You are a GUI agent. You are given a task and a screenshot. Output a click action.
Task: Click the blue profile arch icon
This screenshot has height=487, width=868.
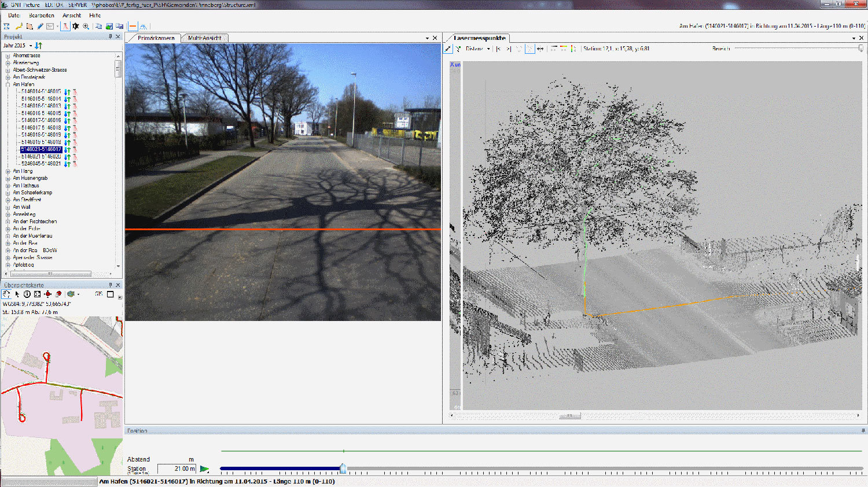point(143,27)
